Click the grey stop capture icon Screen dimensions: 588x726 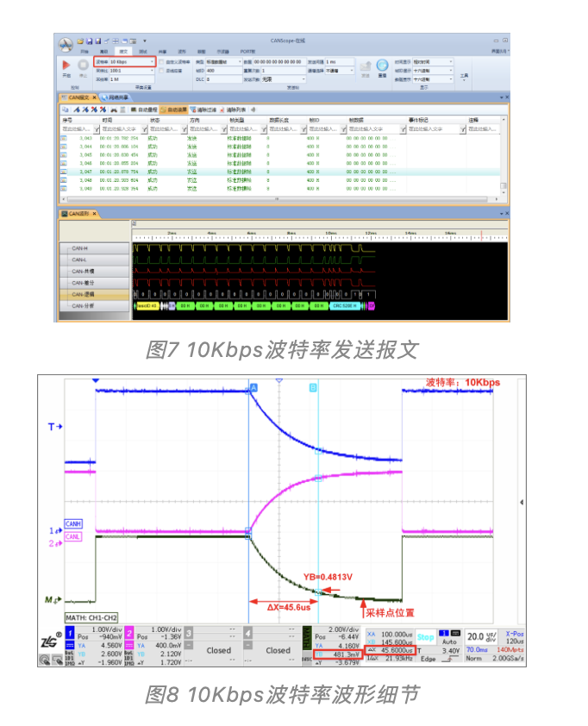[83, 65]
